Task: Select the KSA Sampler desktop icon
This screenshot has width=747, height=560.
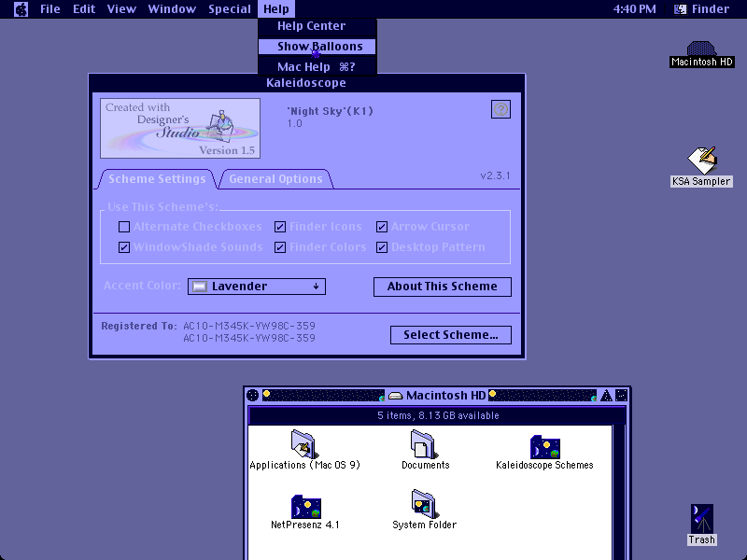Action: pos(702,161)
